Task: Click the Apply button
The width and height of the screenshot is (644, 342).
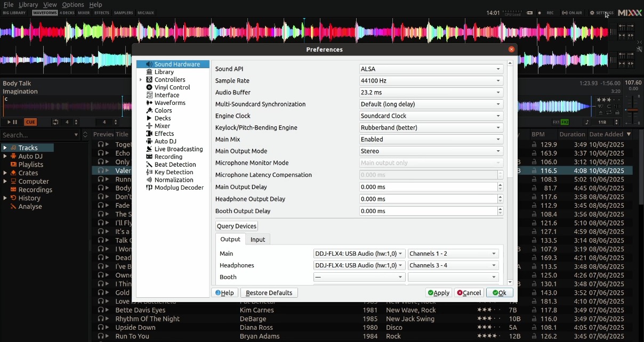Action: [x=438, y=292]
